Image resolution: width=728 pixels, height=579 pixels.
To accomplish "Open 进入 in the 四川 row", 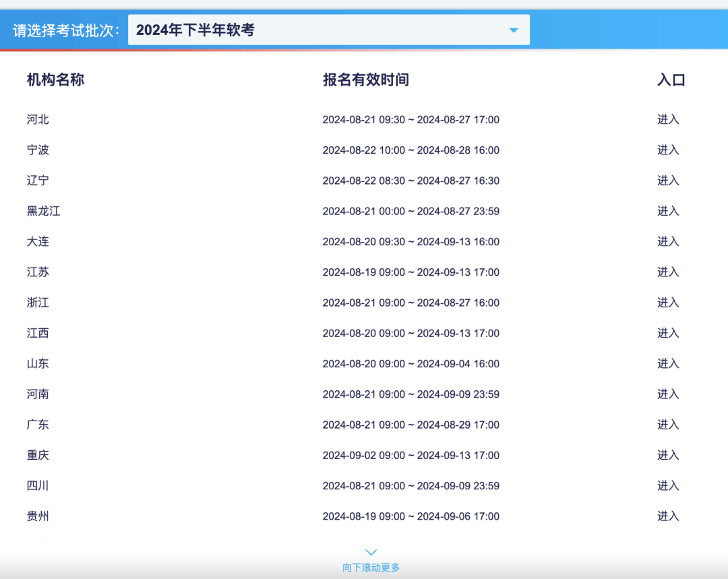I will tap(668, 486).
